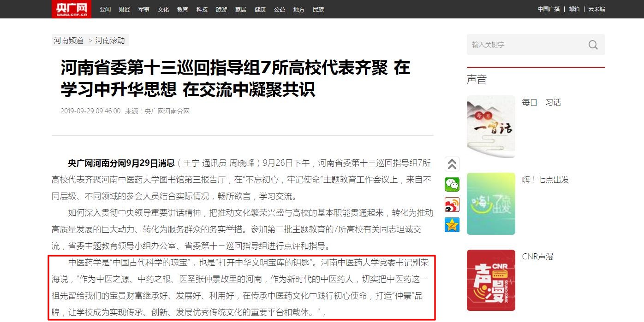644x322 pixels.
Task: Click the 云采编 link
Action: 596,9
